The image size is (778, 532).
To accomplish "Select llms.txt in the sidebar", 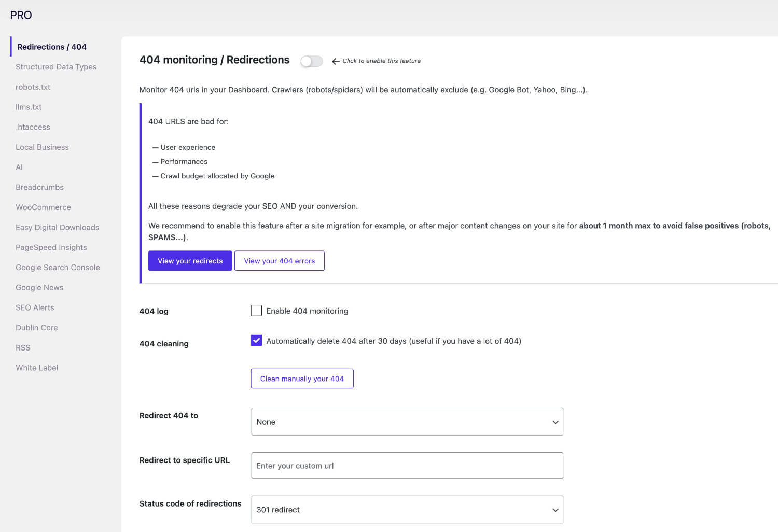I will 29,107.
